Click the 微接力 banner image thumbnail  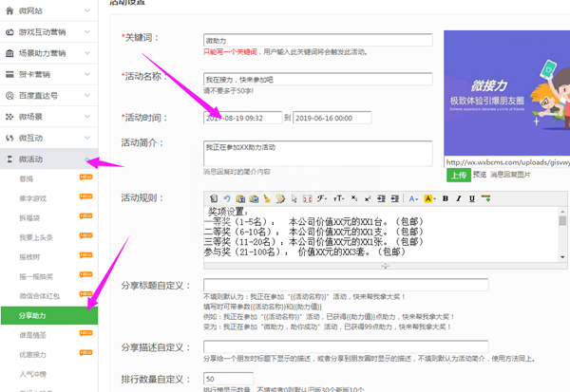click(x=507, y=93)
